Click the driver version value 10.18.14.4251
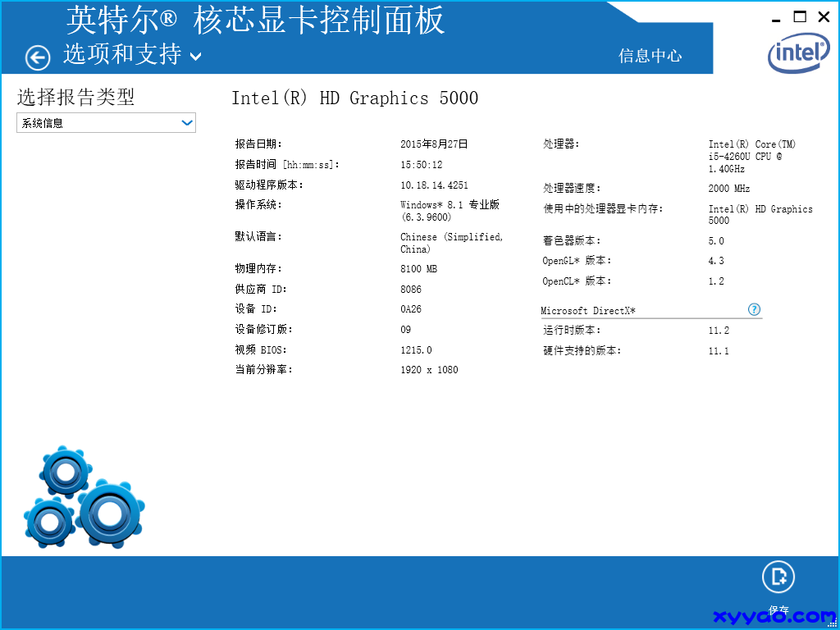This screenshot has width=840, height=630. pyautogui.click(x=434, y=185)
